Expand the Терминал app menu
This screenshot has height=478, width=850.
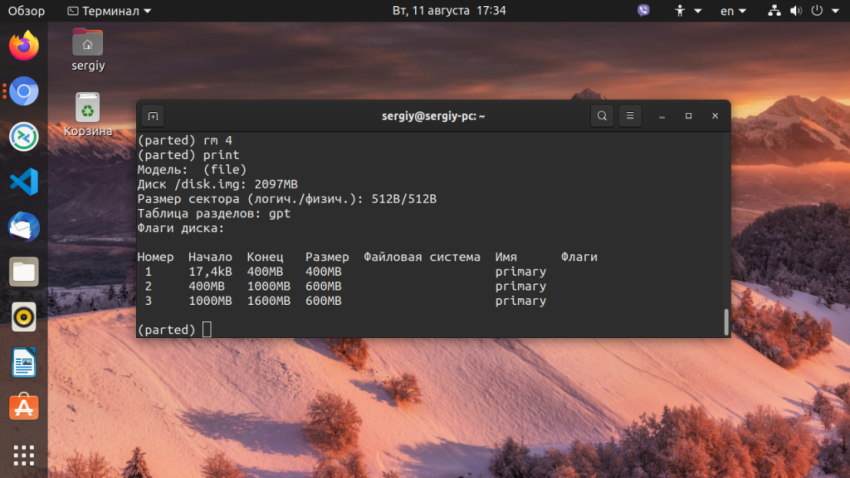(x=109, y=11)
